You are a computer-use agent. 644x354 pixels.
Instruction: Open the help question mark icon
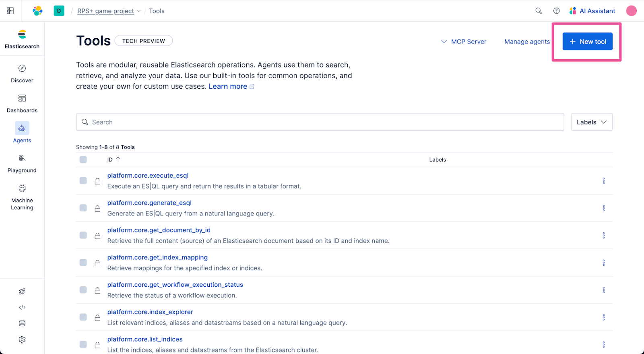coord(556,11)
